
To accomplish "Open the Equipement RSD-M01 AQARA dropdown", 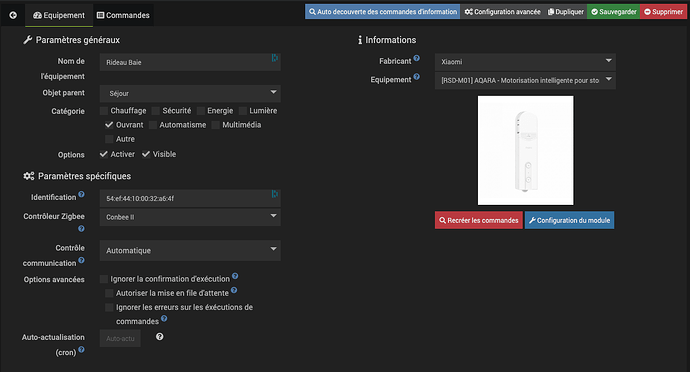I will click(525, 80).
